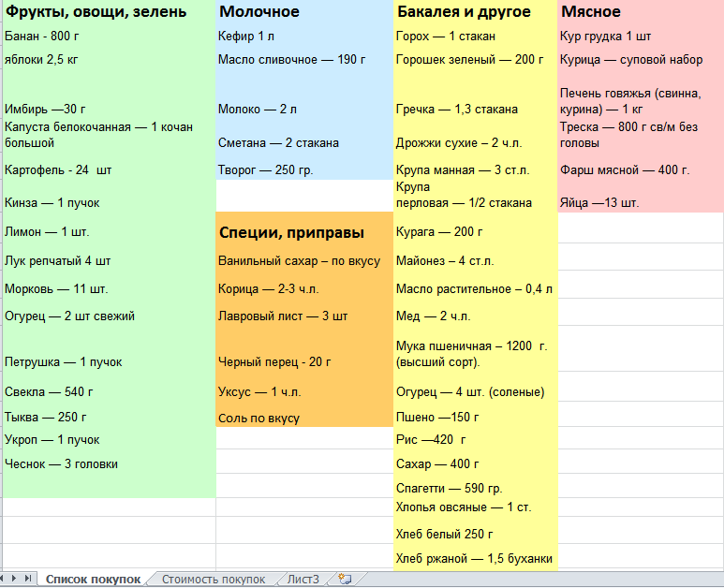Select the Кефир 1 л cell
This screenshot has height=588, width=724.
[x=245, y=37]
